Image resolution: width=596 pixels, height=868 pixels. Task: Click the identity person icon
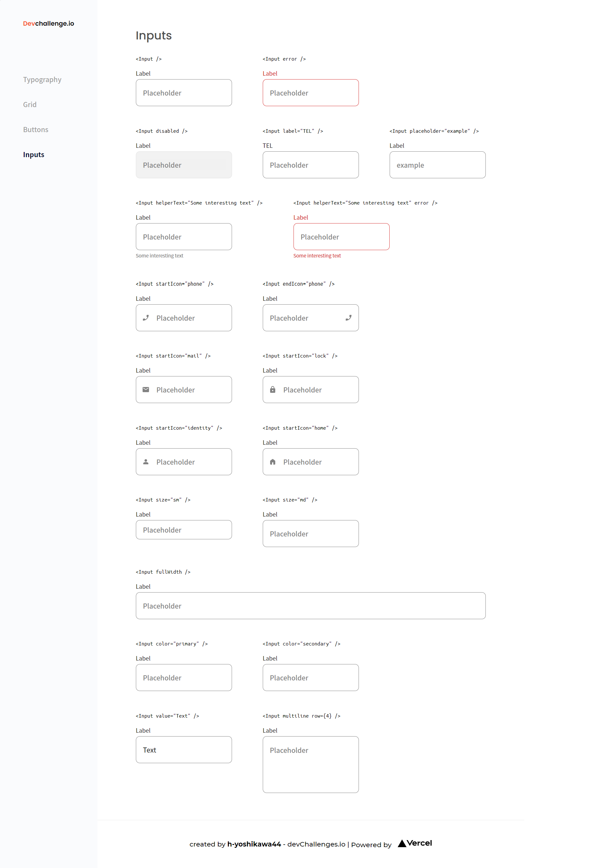(146, 462)
